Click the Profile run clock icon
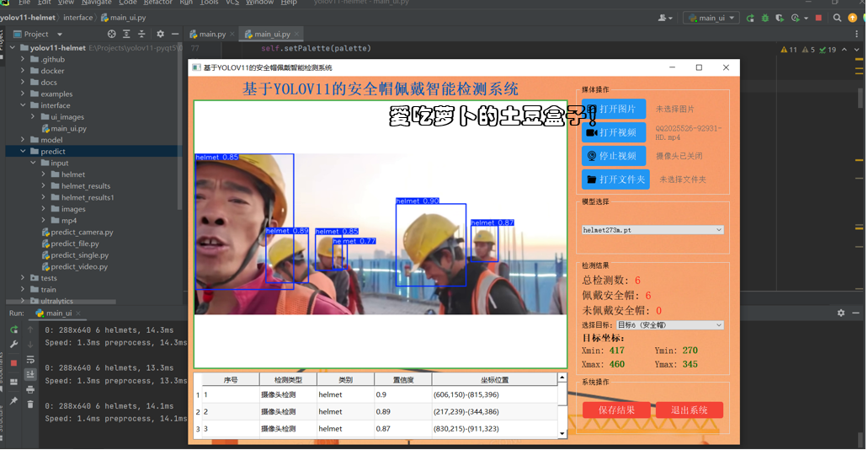 point(796,18)
